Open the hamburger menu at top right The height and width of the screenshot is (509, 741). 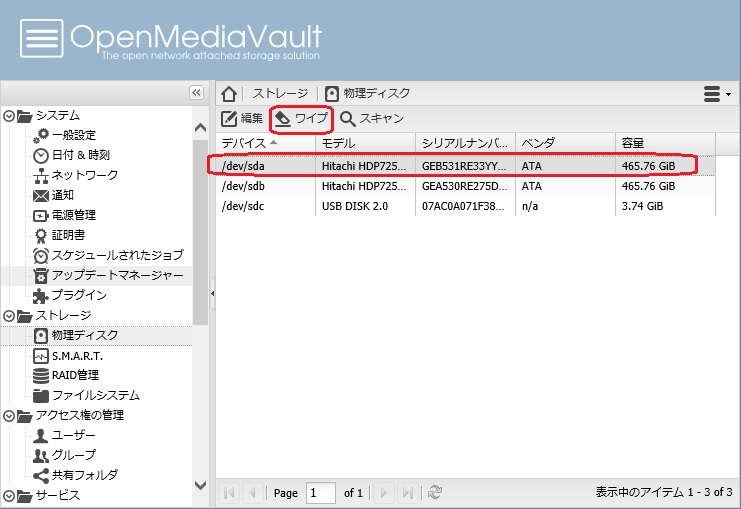pos(717,94)
